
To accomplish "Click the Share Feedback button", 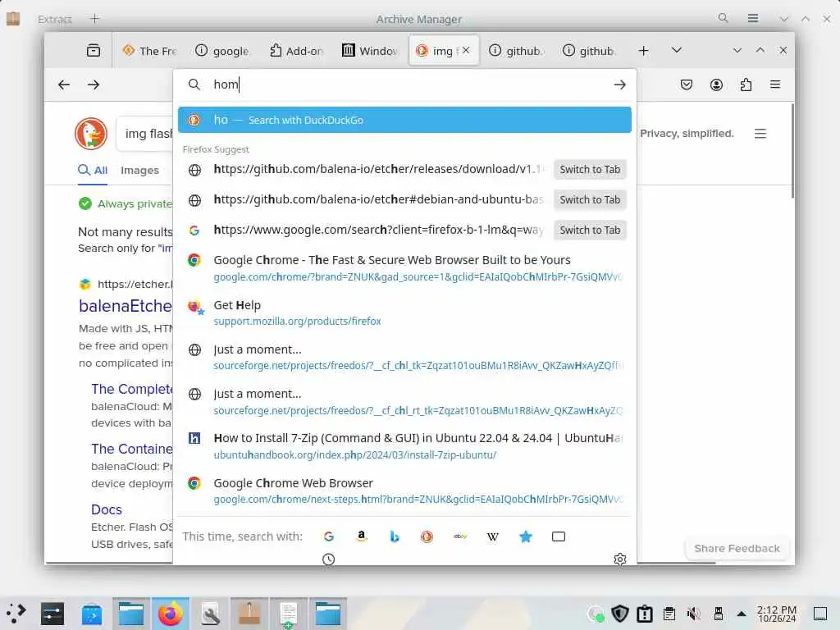I will click(x=737, y=549).
